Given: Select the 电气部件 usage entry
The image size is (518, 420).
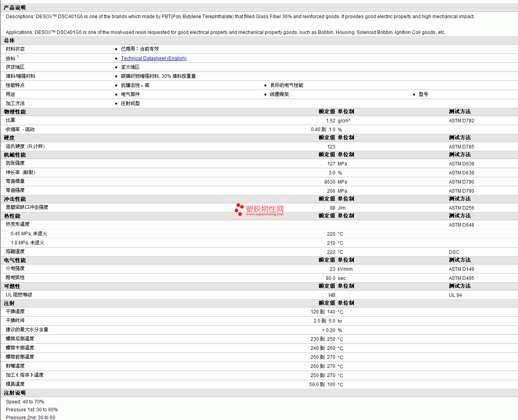Looking at the screenshot, I should click(x=130, y=94).
